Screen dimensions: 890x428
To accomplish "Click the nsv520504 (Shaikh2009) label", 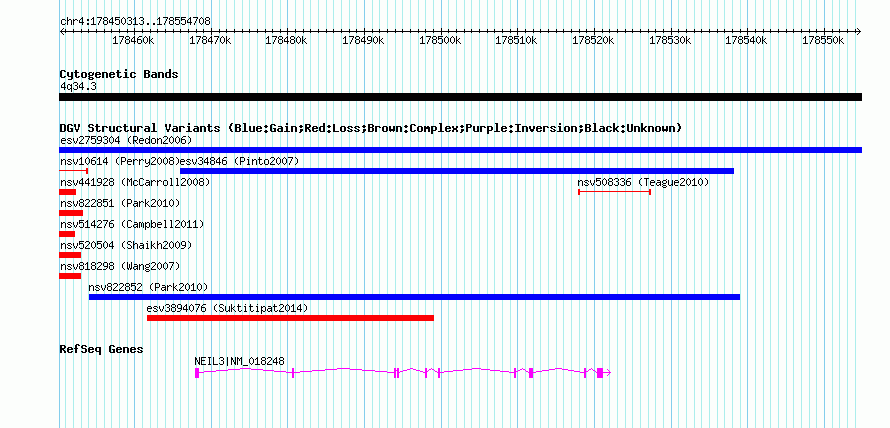I will pyautogui.click(x=126, y=245).
